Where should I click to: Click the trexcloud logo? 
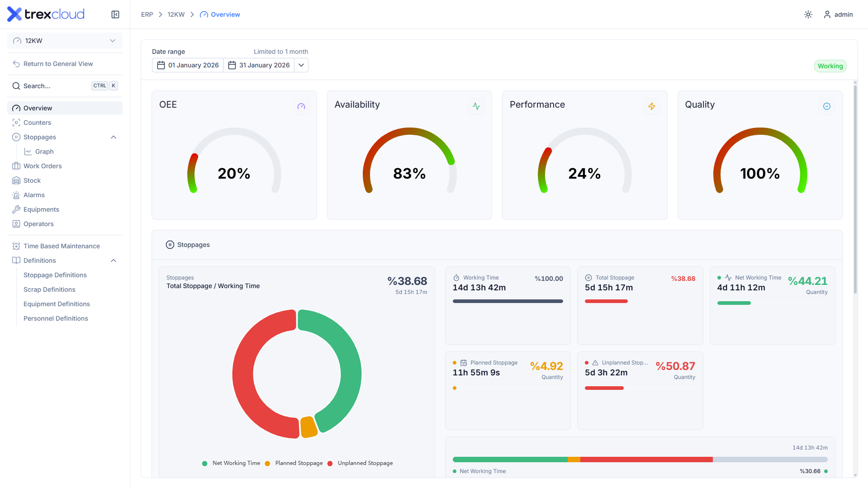coord(46,14)
